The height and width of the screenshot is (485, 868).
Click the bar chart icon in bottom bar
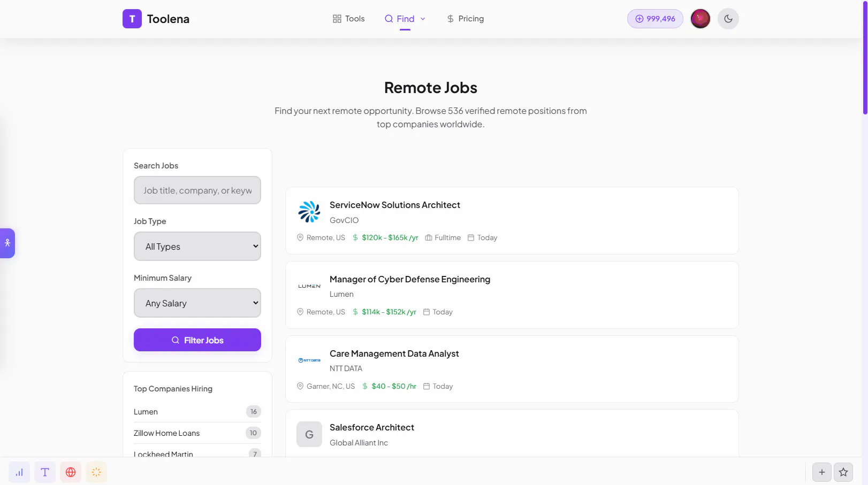coord(19,472)
